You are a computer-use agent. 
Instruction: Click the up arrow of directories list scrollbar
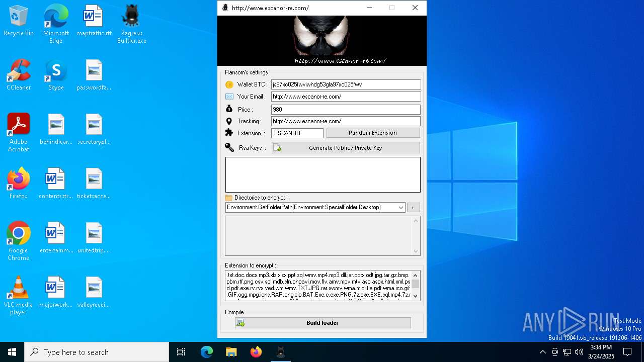(416, 221)
